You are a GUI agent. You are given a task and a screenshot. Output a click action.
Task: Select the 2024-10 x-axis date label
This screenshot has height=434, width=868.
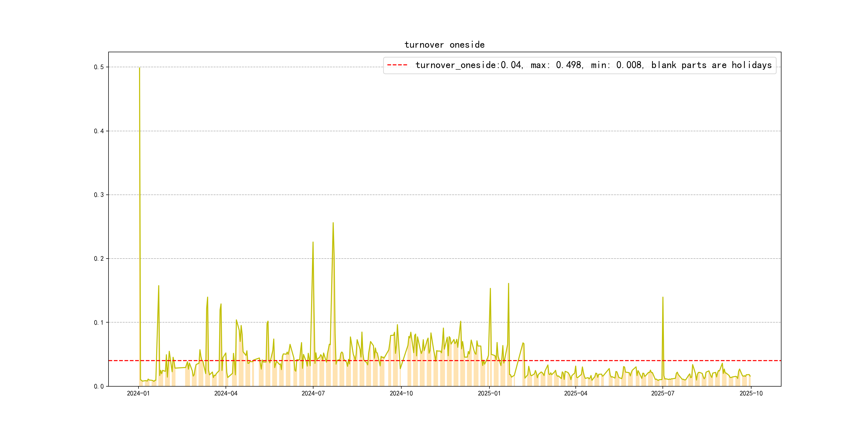pos(401,394)
